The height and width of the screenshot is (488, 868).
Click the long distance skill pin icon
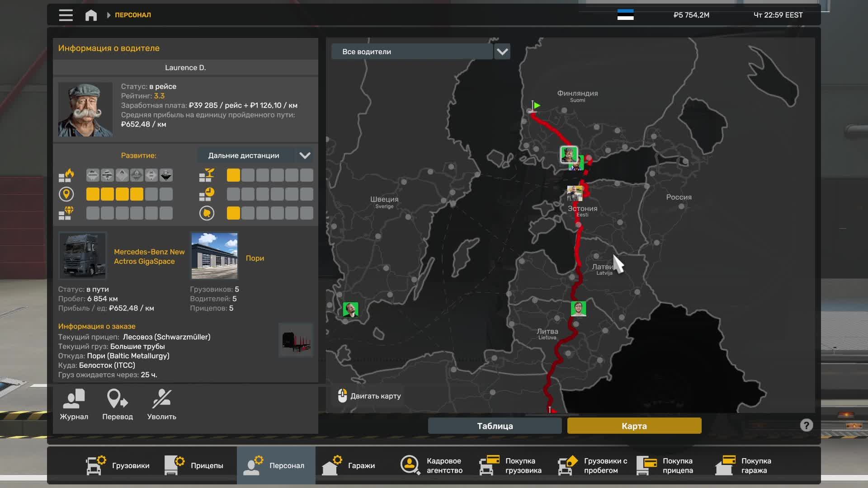[66, 194]
